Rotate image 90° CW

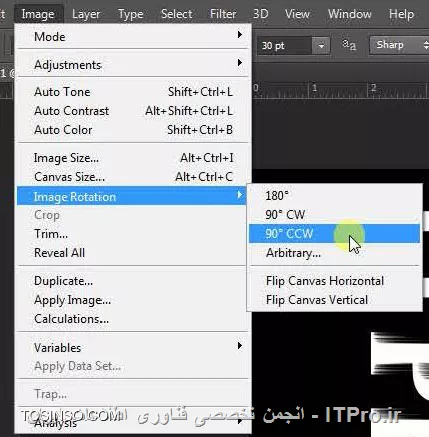pyautogui.click(x=334, y=215)
